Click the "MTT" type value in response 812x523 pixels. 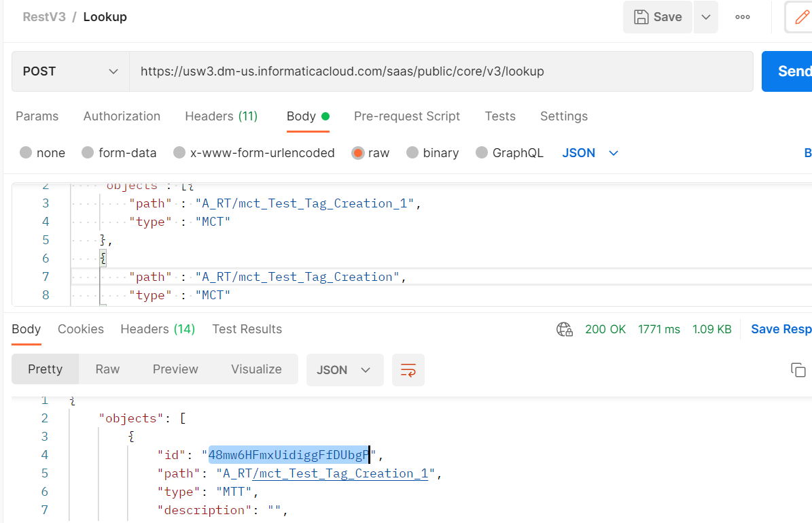[234, 492]
